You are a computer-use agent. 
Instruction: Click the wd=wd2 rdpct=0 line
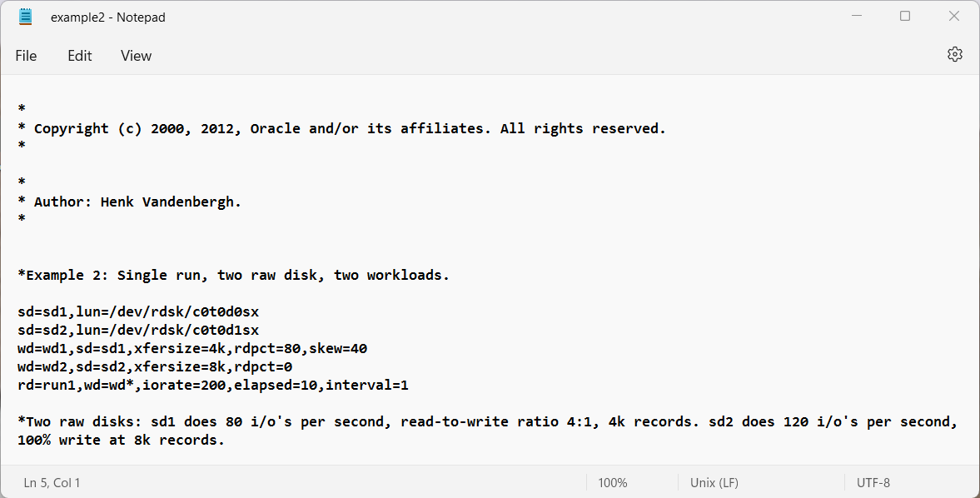point(155,366)
